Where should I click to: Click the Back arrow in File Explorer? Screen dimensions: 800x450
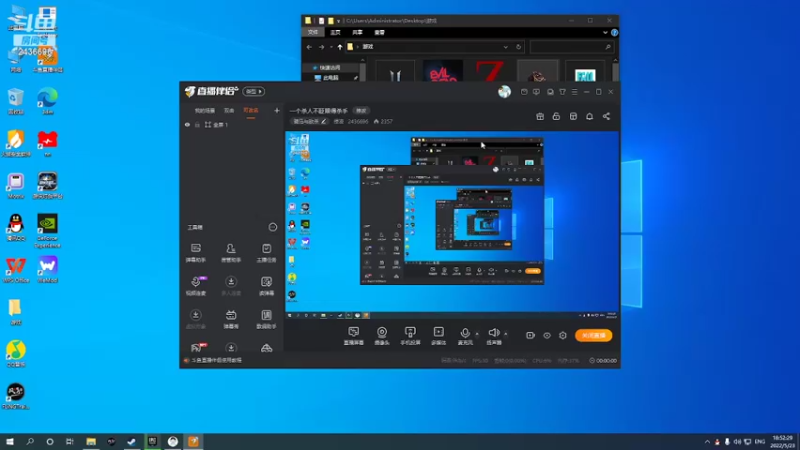pos(309,47)
